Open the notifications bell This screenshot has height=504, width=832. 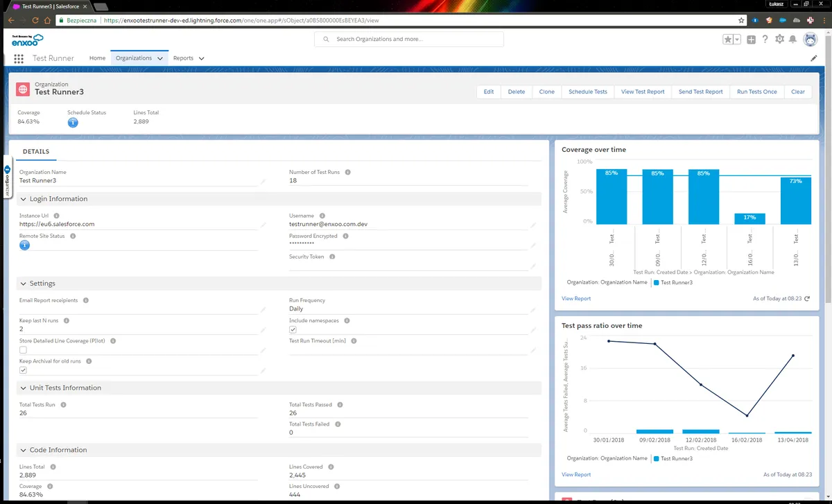click(792, 40)
